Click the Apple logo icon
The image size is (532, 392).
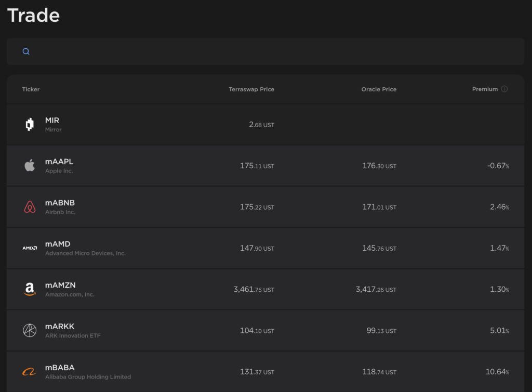point(30,166)
